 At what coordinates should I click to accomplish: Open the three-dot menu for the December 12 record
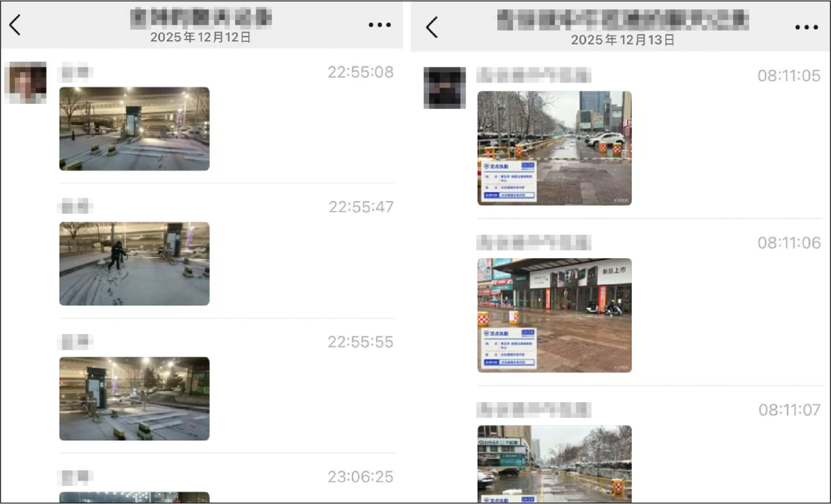point(380,25)
